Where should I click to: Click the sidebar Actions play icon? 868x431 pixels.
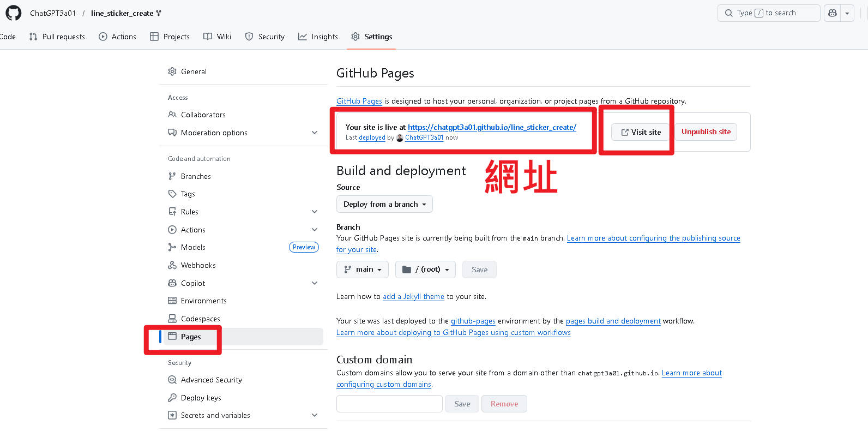(x=172, y=230)
